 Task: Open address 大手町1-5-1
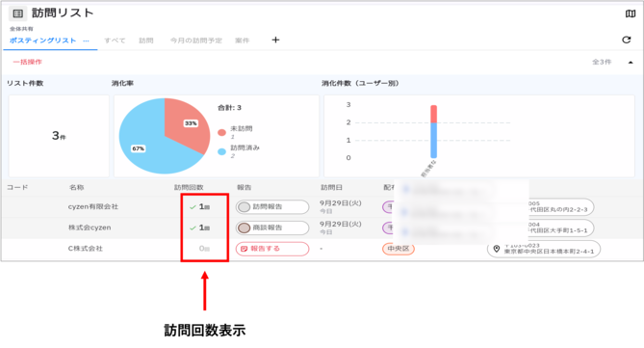pyautogui.click(x=560, y=228)
